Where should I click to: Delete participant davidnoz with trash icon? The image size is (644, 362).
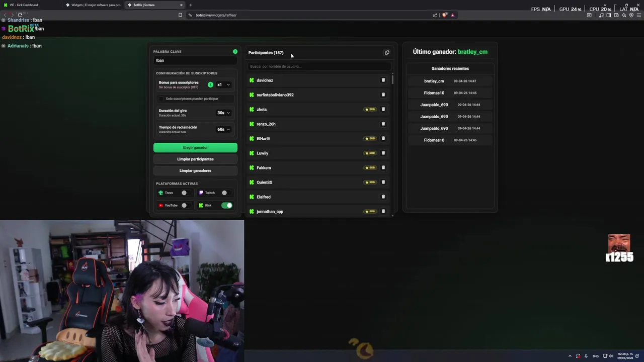[383, 80]
